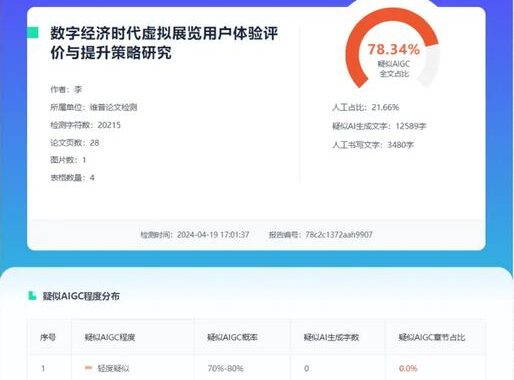This screenshot has height=380, width=514.
Task: Click the 70%-80% probability cell
Action: pos(226,368)
